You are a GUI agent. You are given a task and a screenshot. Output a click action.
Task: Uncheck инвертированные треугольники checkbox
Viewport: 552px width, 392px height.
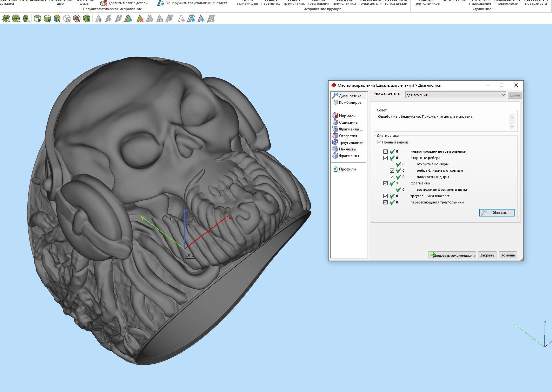click(x=385, y=151)
